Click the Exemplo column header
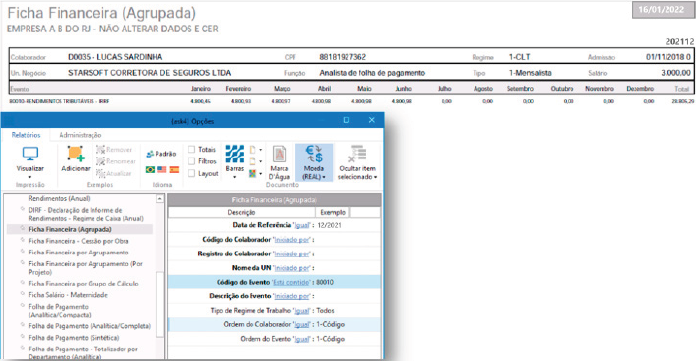Image resolution: width=696 pixels, height=361 pixels. (333, 213)
